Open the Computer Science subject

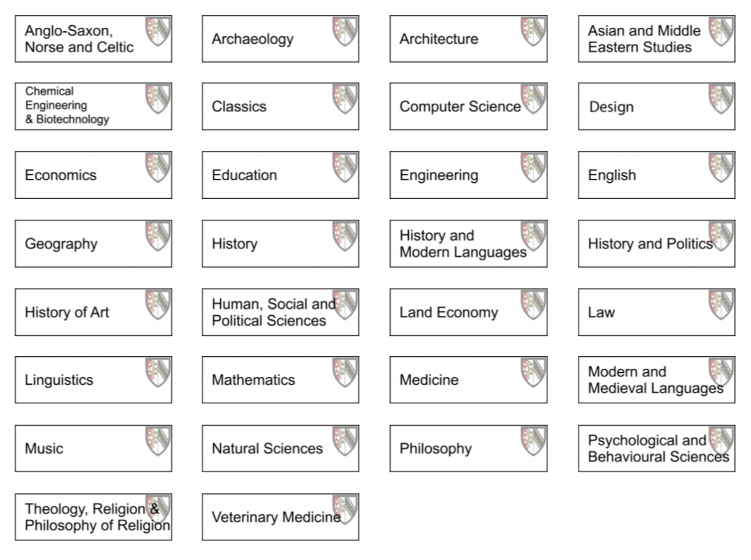(469, 106)
